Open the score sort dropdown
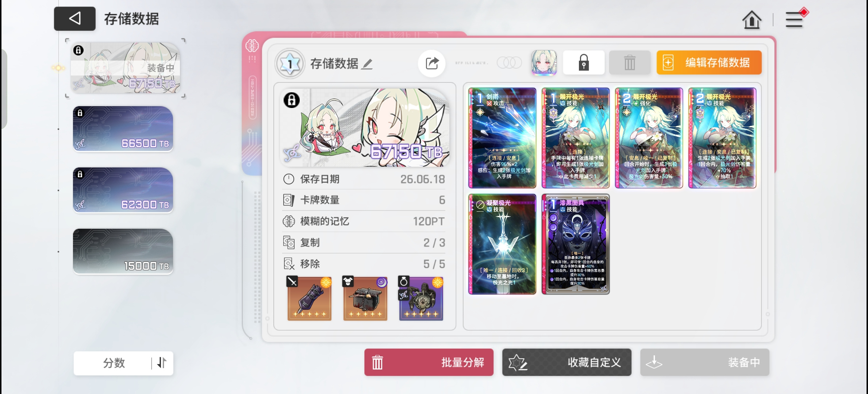The height and width of the screenshot is (394, 868). click(x=114, y=363)
